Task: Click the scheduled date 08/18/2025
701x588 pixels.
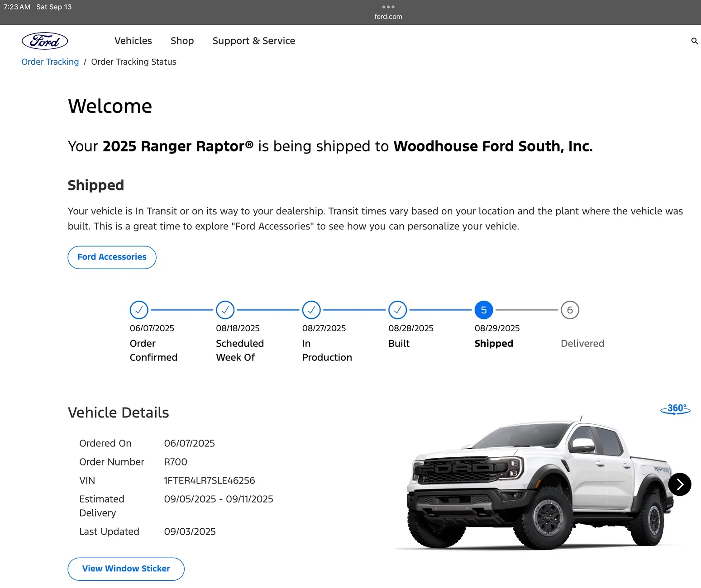Action: pos(238,328)
